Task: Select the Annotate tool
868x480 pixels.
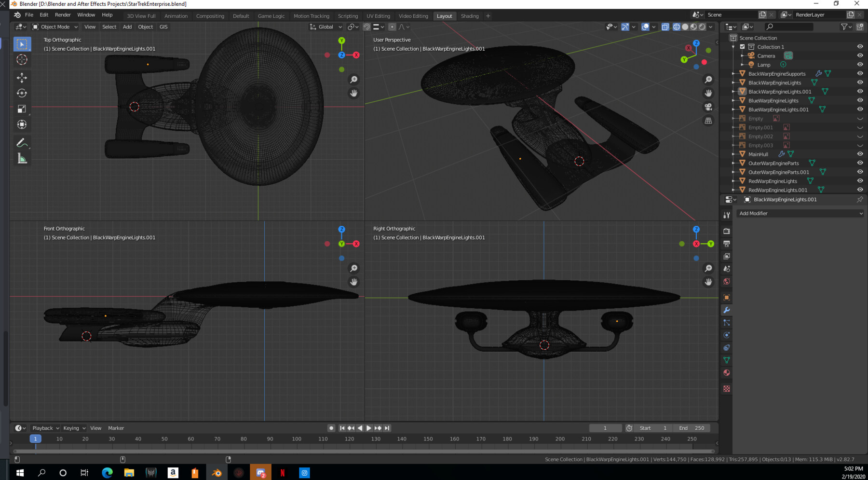Action: click(22, 142)
